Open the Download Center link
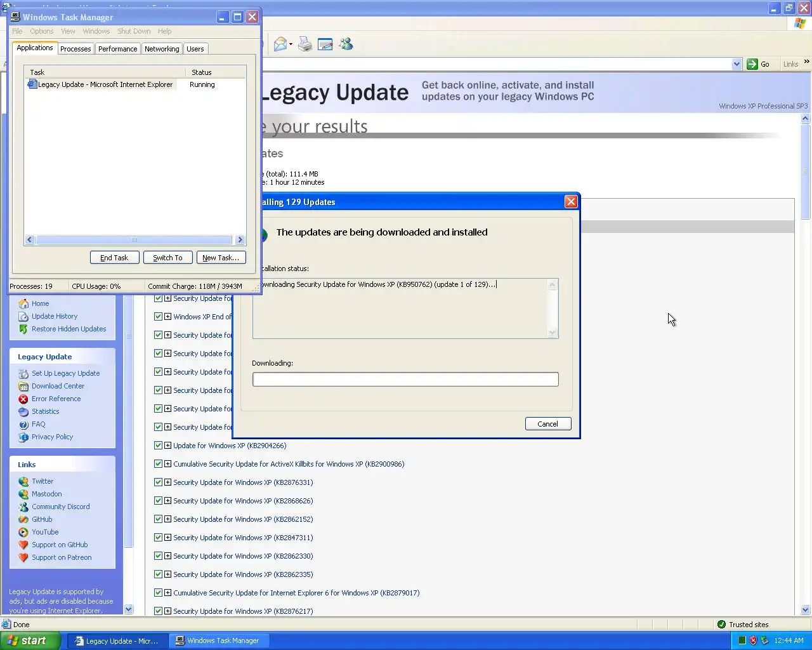Screen dimensions: 812x650 coord(58,386)
